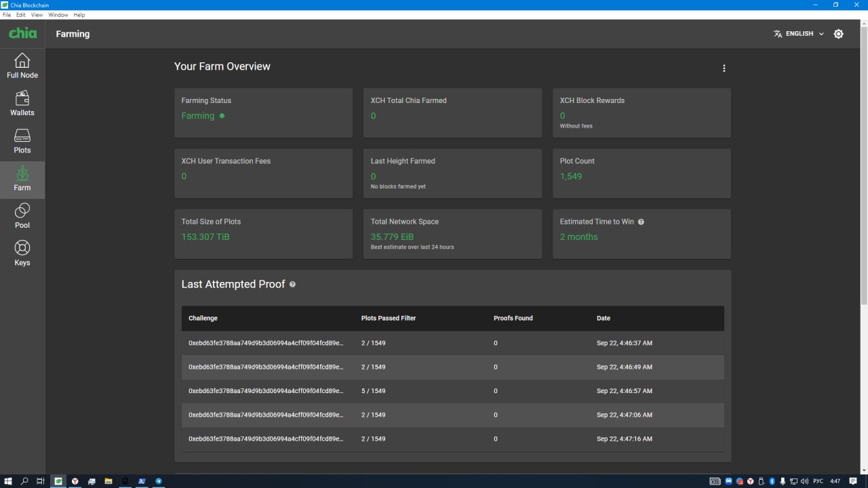Click the Total Size 153.307 TiB value
This screenshot has height=488, width=868.
tap(205, 237)
